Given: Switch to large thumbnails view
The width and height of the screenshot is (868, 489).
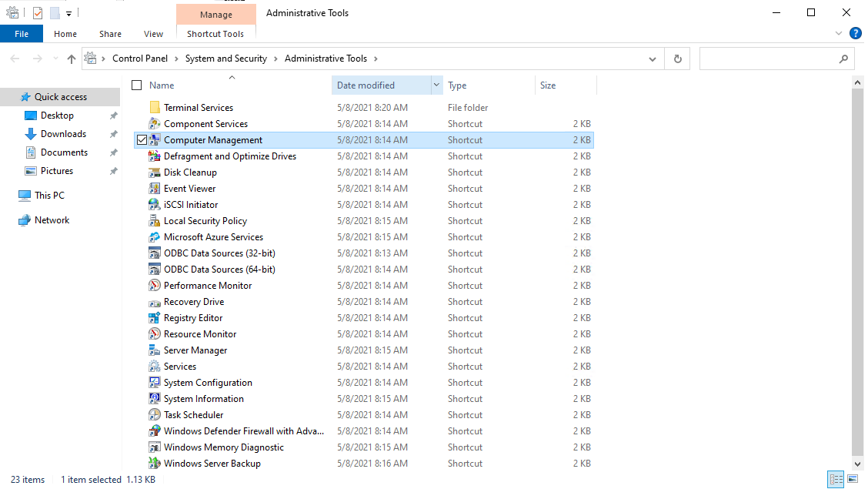Looking at the screenshot, I should click(853, 479).
